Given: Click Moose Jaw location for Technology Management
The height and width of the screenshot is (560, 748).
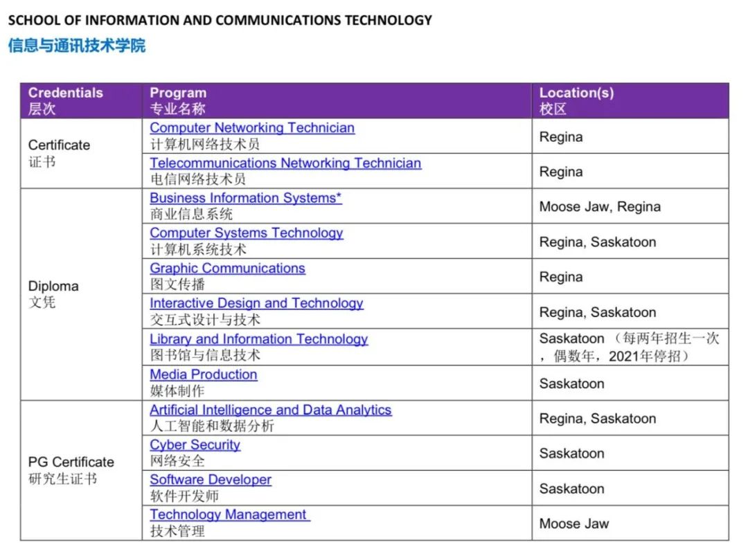Looking at the screenshot, I should click(x=630, y=523).
